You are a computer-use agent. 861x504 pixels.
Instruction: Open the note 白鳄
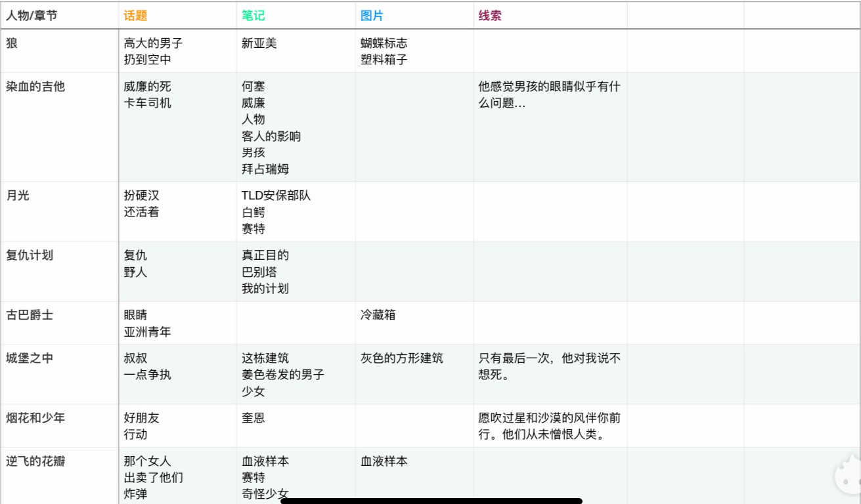(254, 213)
